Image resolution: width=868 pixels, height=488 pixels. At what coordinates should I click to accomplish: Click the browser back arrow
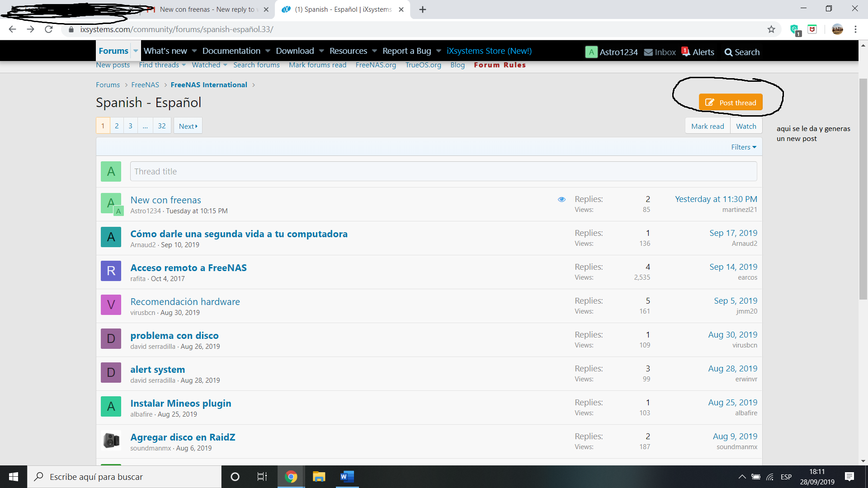pyautogui.click(x=12, y=29)
